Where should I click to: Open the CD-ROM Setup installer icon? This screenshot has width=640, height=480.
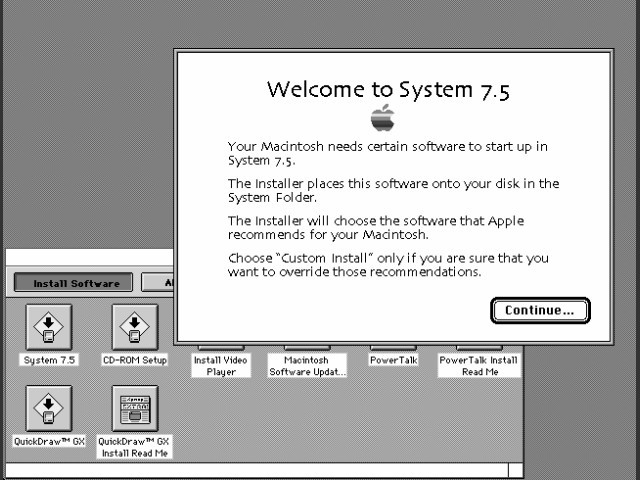(135, 327)
